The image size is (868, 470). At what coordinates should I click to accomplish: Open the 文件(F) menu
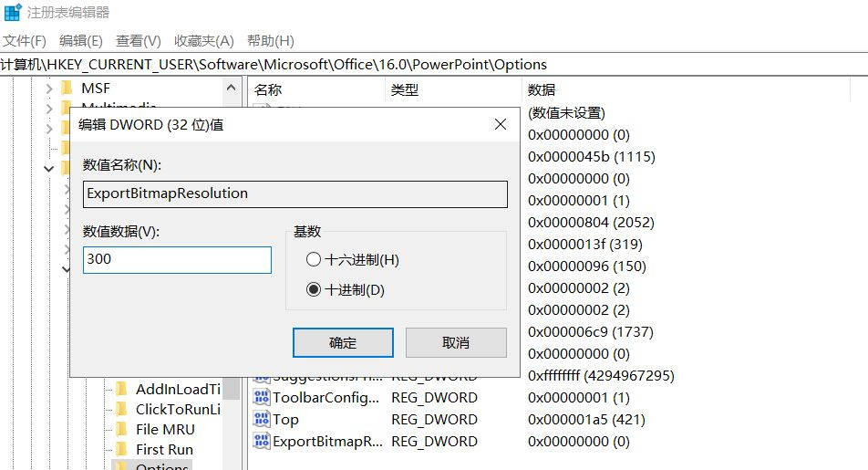[25, 41]
